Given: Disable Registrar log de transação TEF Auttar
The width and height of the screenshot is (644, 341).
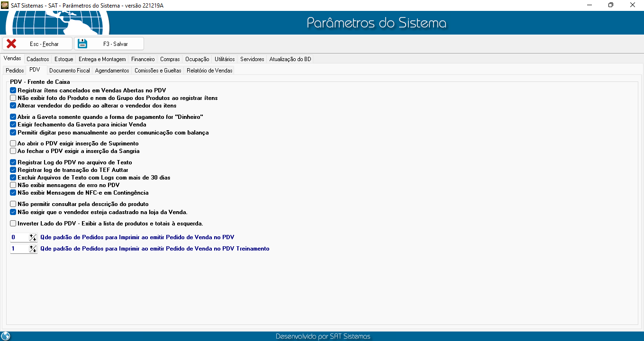Looking at the screenshot, I should click(13, 170).
